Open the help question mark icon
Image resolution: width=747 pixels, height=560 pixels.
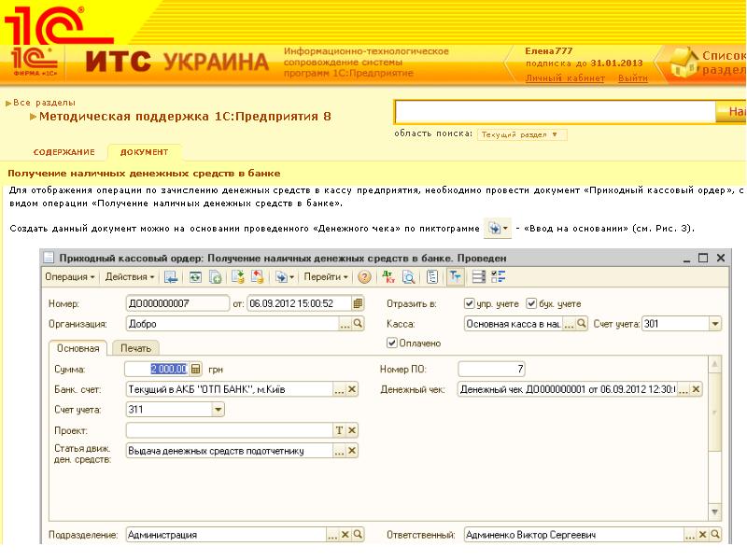[365, 277]
